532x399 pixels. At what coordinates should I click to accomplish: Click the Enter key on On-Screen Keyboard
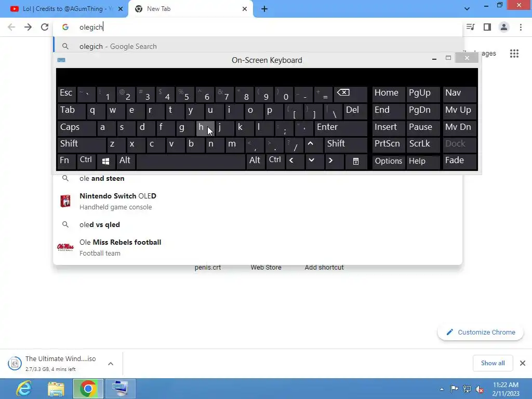pos(341,128)
